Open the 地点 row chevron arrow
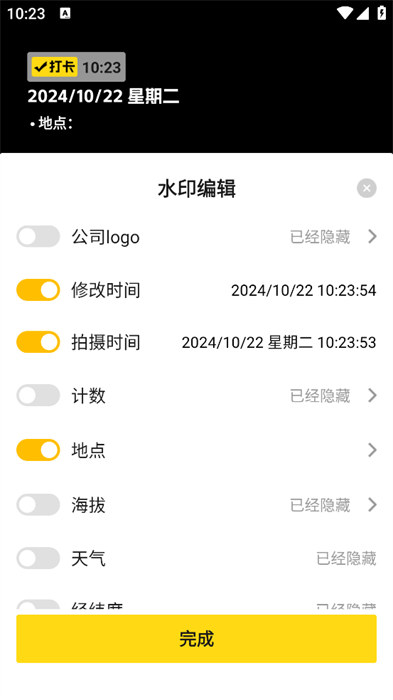This screenshot has width=393, height=700. 372,450
